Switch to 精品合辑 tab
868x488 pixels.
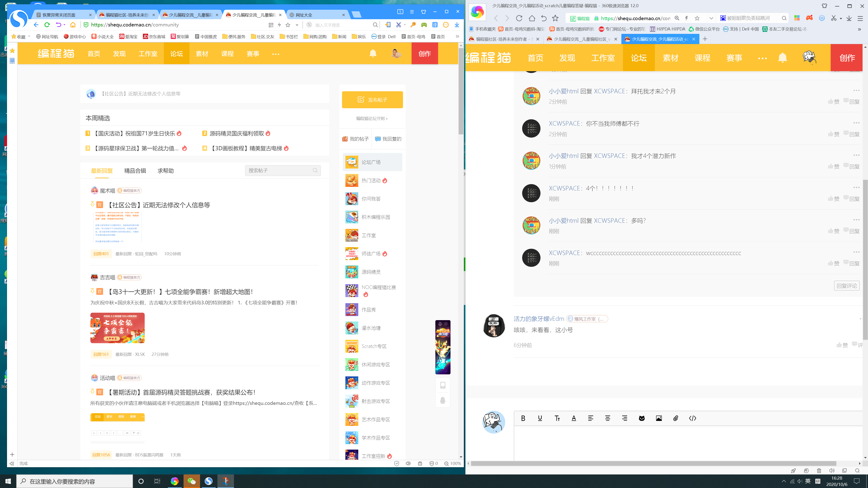pos(135,171)
